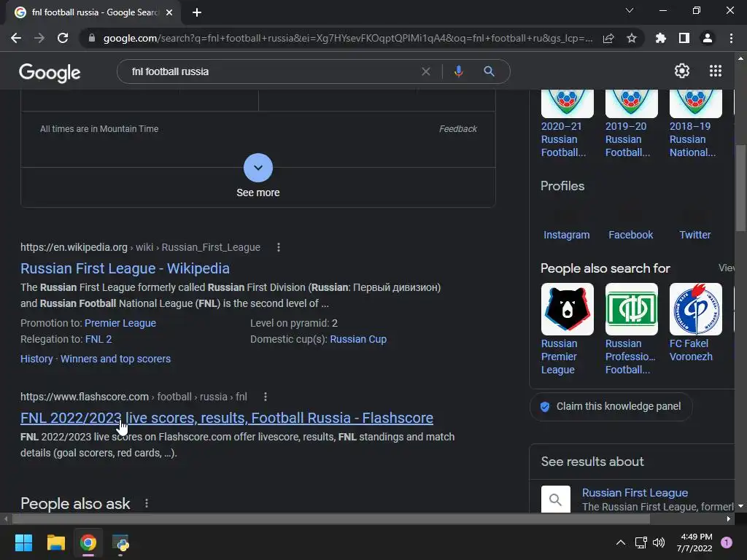This screenshot has width=747, height=560.
Task: Open the 2020–21 Russian Football season
Action: 567,124
